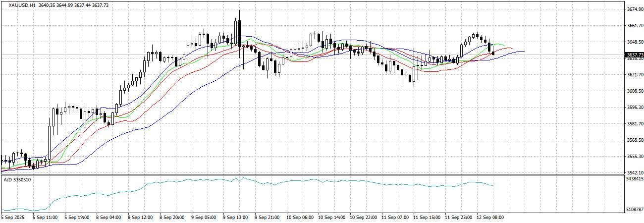Click indicator scale value 5438415

coord(635,178)
